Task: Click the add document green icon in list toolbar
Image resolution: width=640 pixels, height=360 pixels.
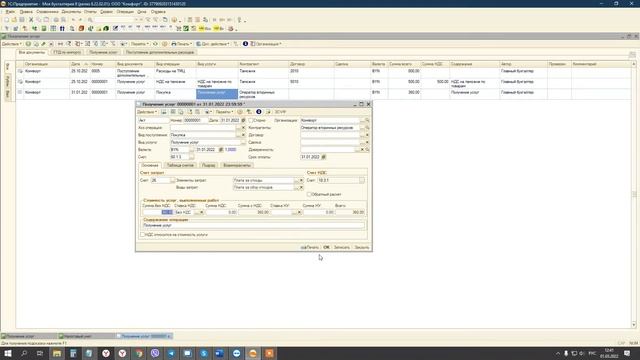Action: tap(28, 44)
